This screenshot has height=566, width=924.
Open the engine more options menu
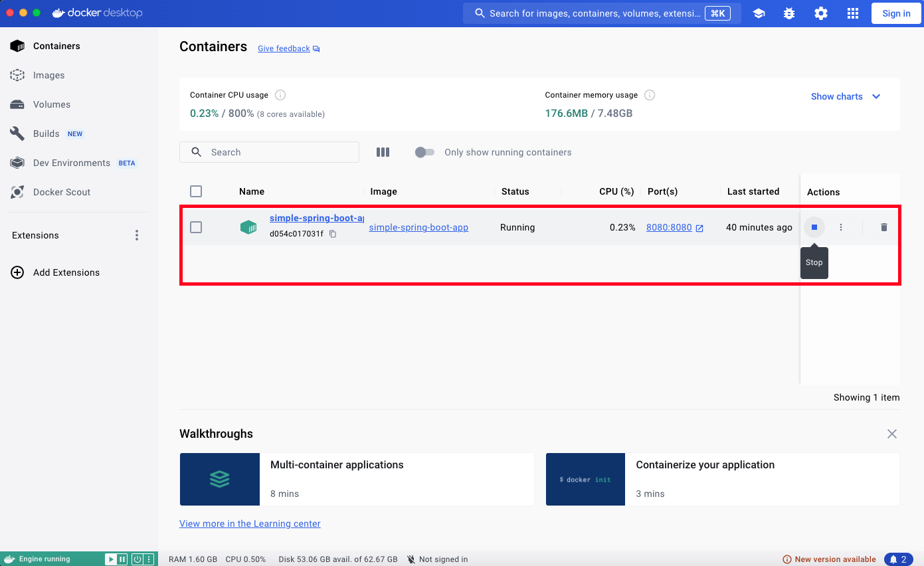tap(149, 559)
